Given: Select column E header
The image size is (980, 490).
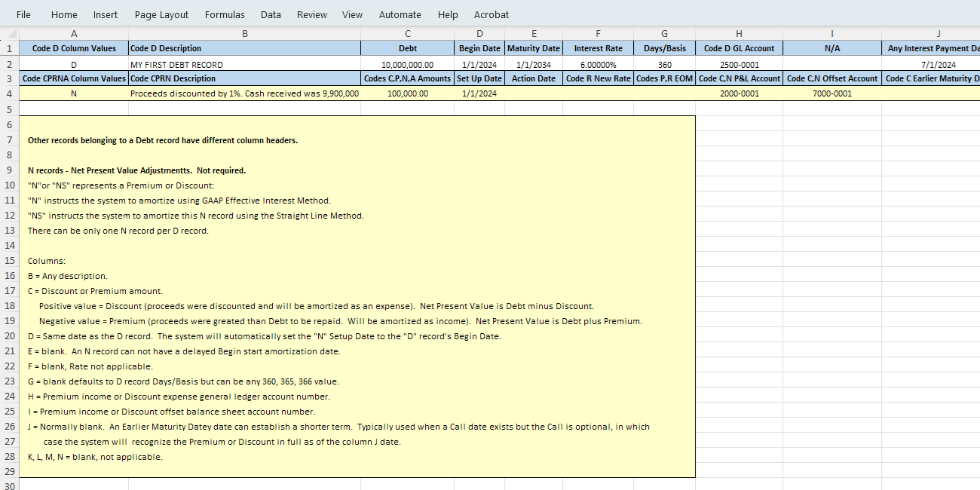Looking at the screenshot, I should pos(534,33).
